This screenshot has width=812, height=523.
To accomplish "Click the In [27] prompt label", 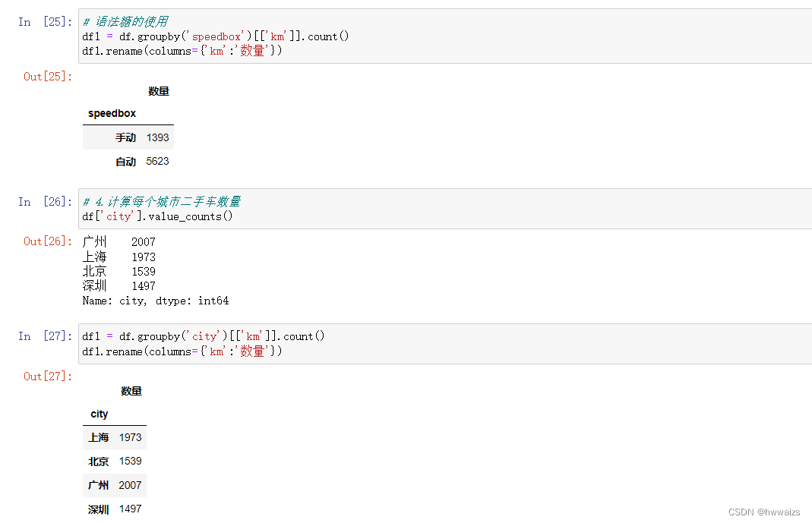I will click(46, 336).
